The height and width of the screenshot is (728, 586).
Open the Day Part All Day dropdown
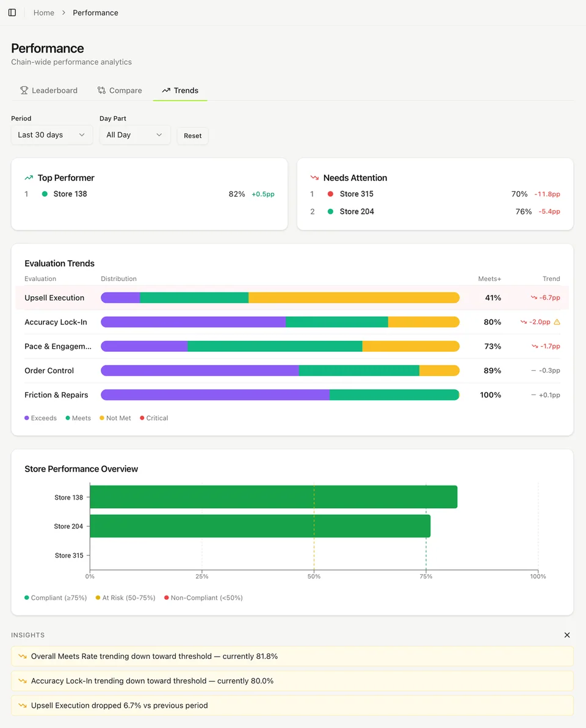(x=135, y=134)
